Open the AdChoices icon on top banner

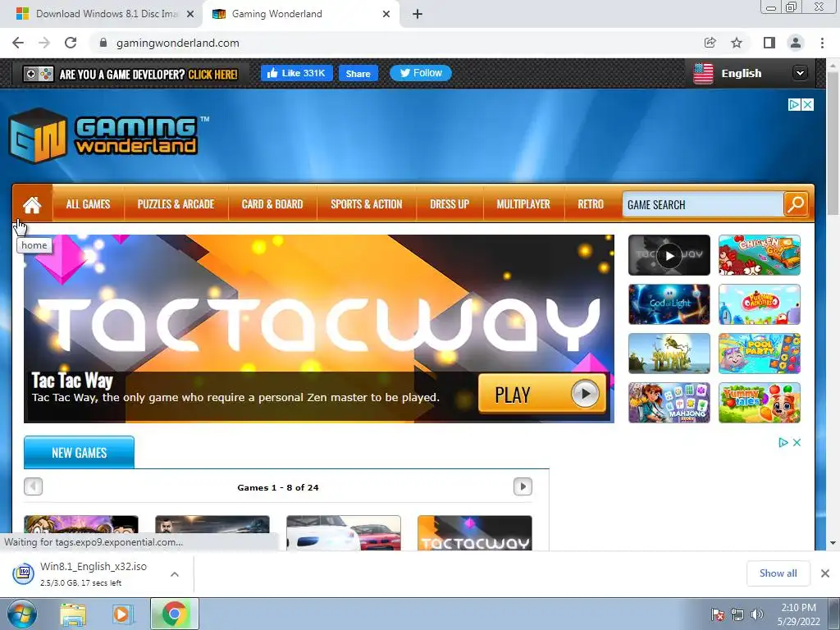pyautogui.click(x=794, y=104)
